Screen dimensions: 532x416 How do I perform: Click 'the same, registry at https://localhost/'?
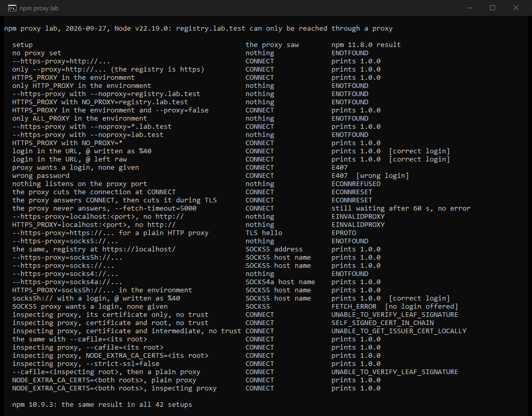click(x=94, y=249)
